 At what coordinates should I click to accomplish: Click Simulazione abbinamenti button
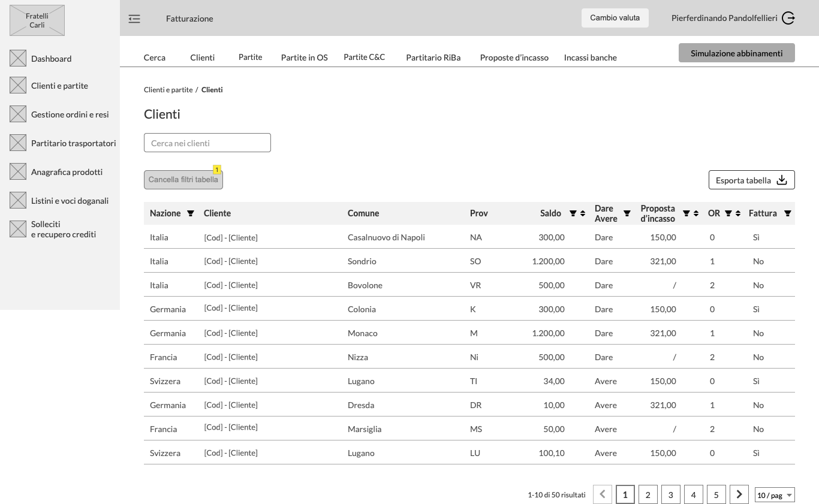click(736, 53)
